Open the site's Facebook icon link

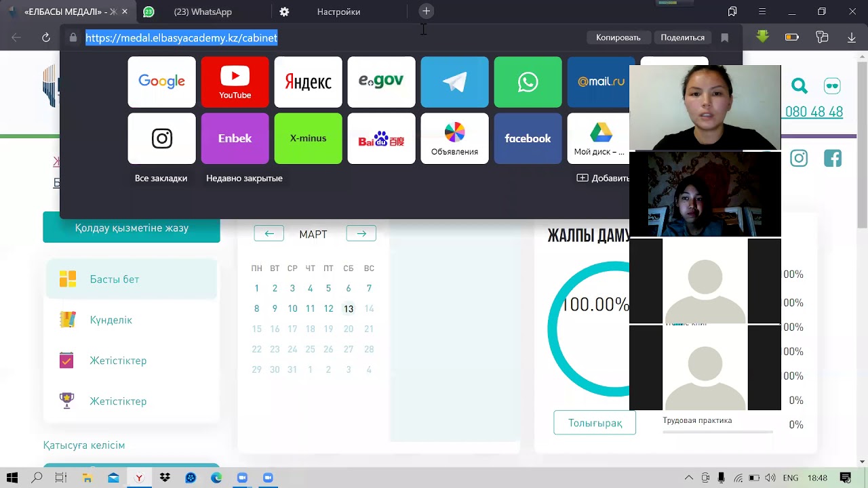pos(833,159)
